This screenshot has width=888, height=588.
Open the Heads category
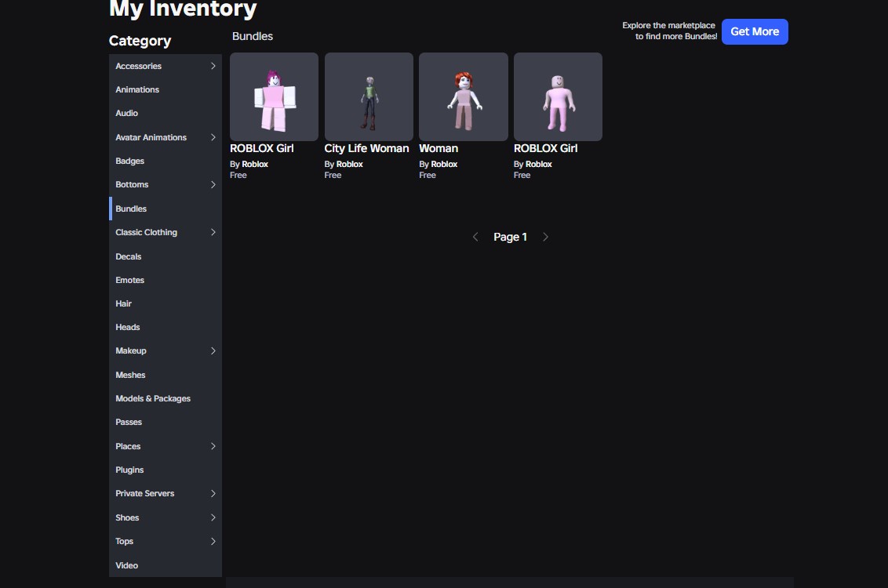(x=166, y=327)
